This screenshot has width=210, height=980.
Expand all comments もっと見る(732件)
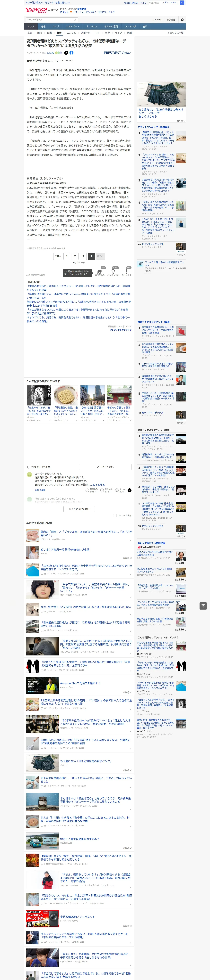click(x=79, y=509)
